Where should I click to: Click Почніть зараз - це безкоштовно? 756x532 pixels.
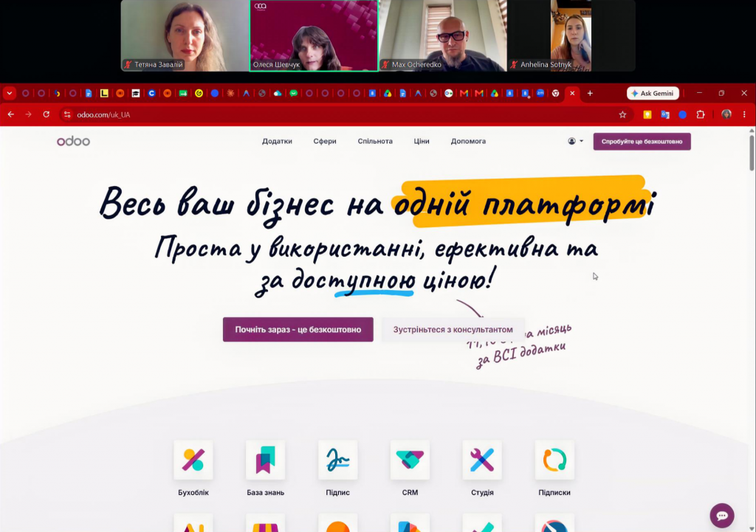tap(298, 330)
